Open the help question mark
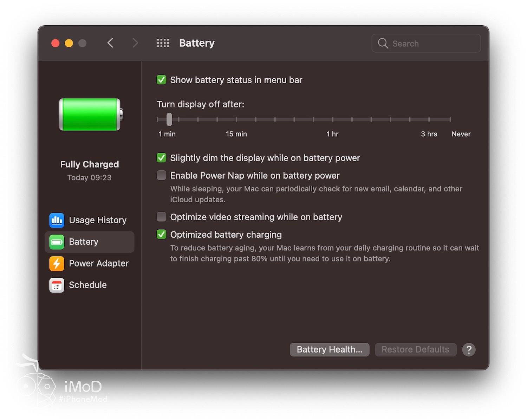Image resolution: width=527 pixels, height=420 pixels. [469, 350]
